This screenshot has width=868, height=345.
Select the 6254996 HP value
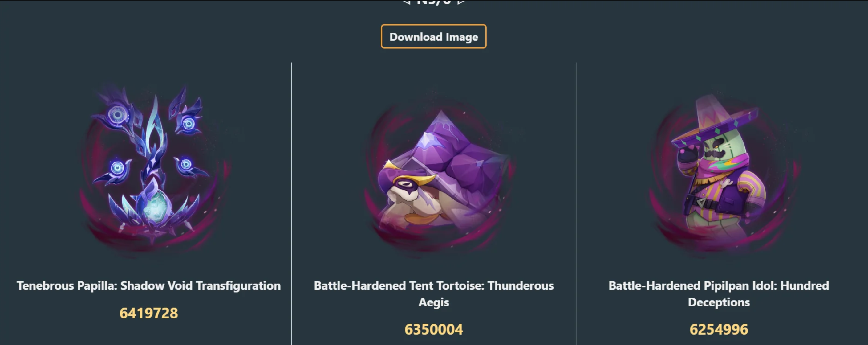click(719, 329)
